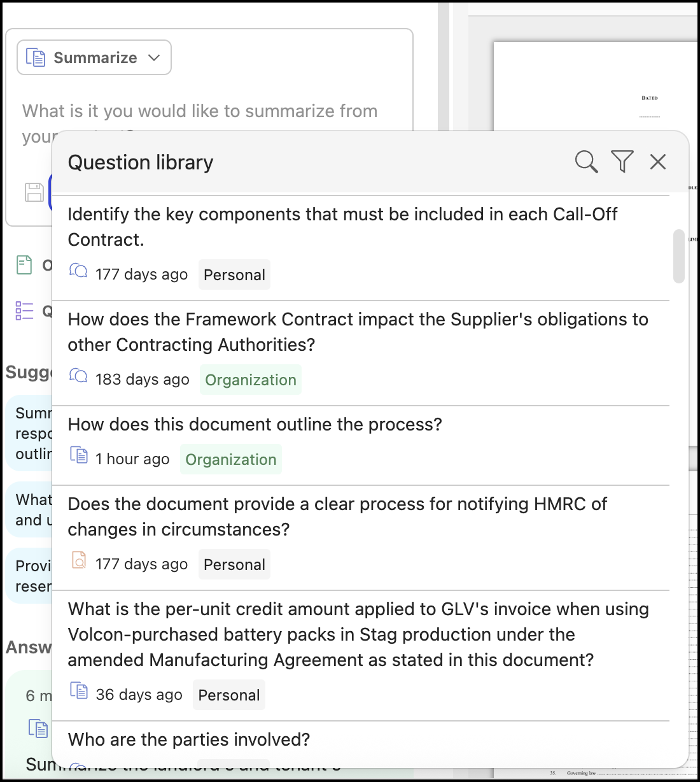Open search in Question library
This screenshot has width=700, height=782.
point(586,162)
